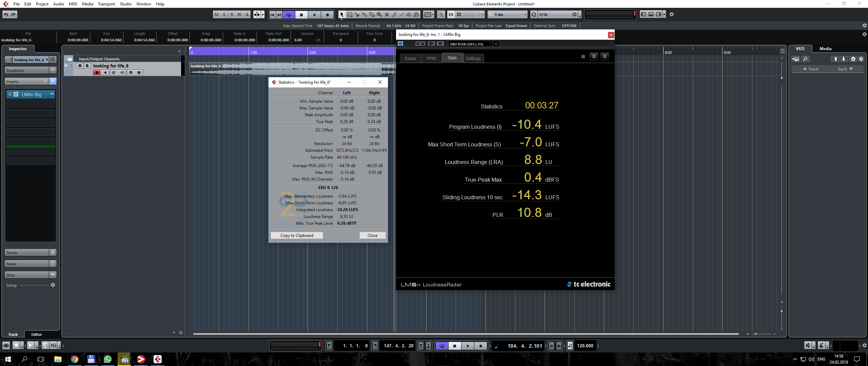The image size is (868, 366).
Task: Start playback from top transport Play button
Action: tap(315, 15)
